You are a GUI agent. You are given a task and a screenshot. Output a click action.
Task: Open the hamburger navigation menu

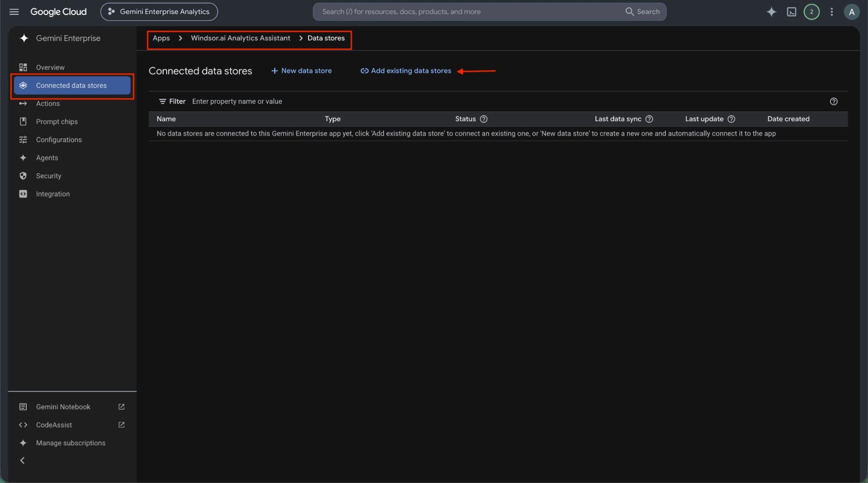pyautogui.click(x=14, y=12)
